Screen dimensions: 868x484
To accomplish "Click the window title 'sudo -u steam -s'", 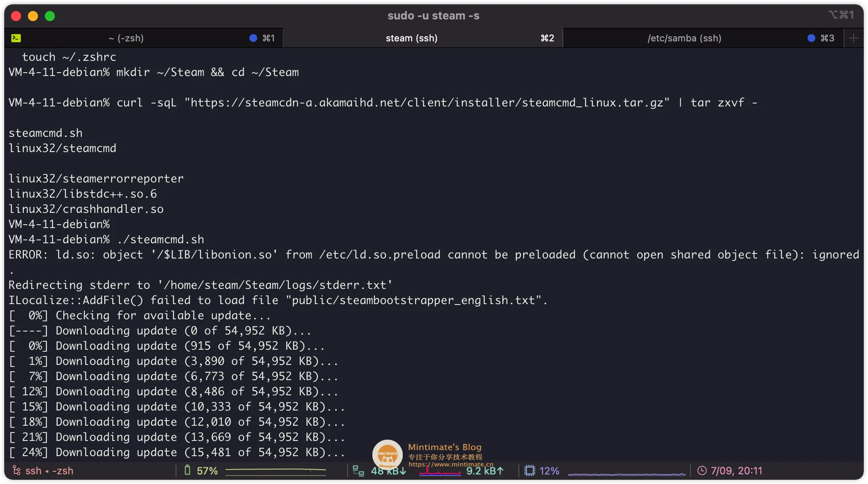I will 434,16.
